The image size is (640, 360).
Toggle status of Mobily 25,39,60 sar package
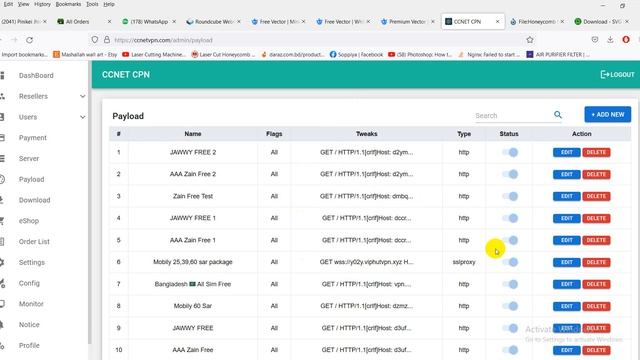pos(510,262)
